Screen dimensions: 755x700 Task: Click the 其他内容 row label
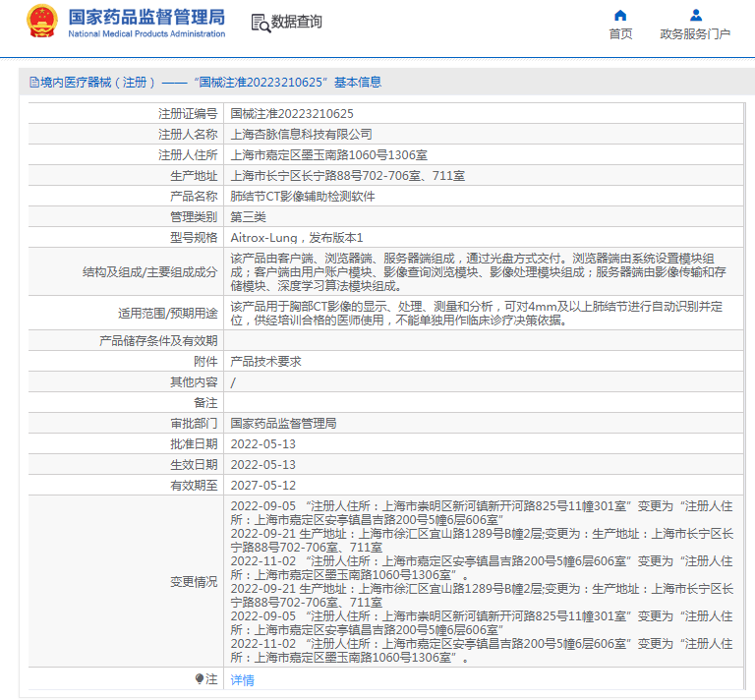(x=194, y=382)
